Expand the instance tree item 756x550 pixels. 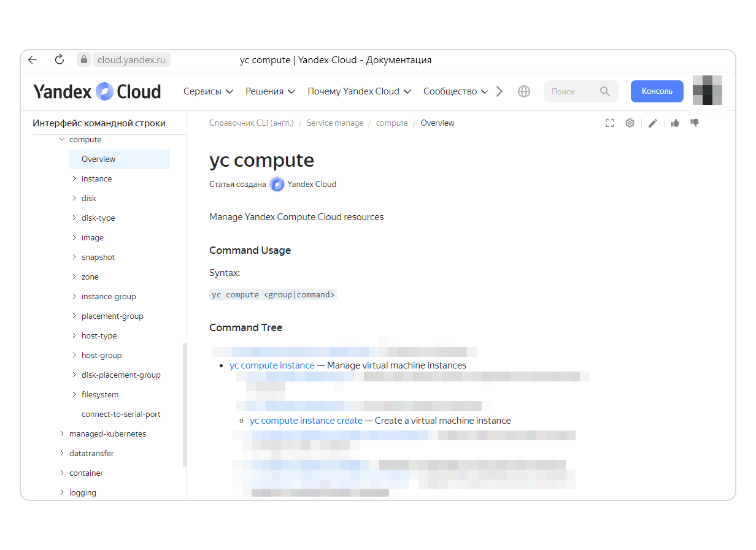pos(74,178)
